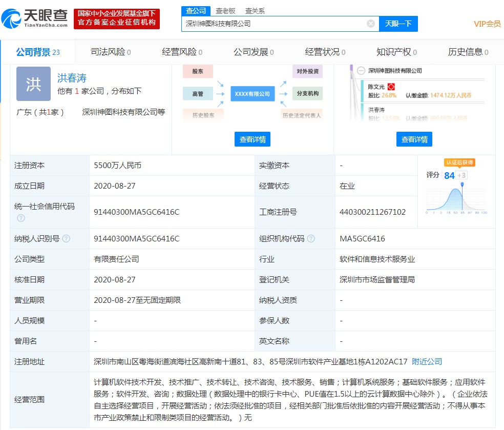
Task: Switch to the 查关系 search tab
Action: click(x=255, y=11)
